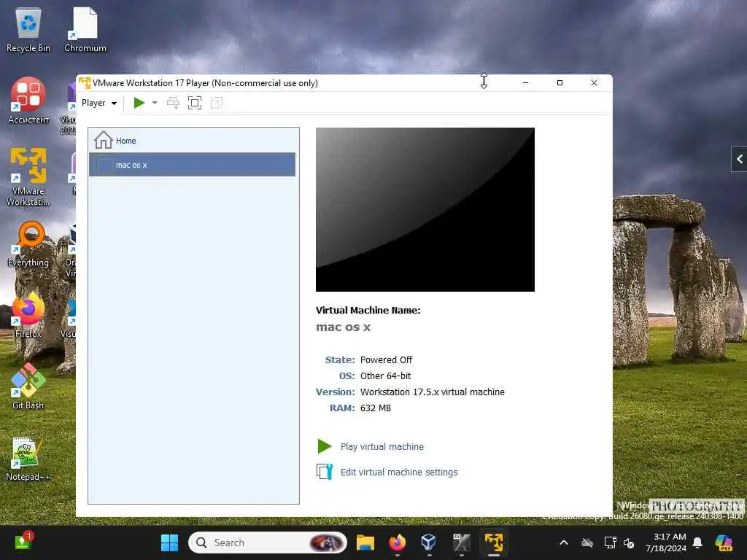Open the Player menu dropdown

99,103
